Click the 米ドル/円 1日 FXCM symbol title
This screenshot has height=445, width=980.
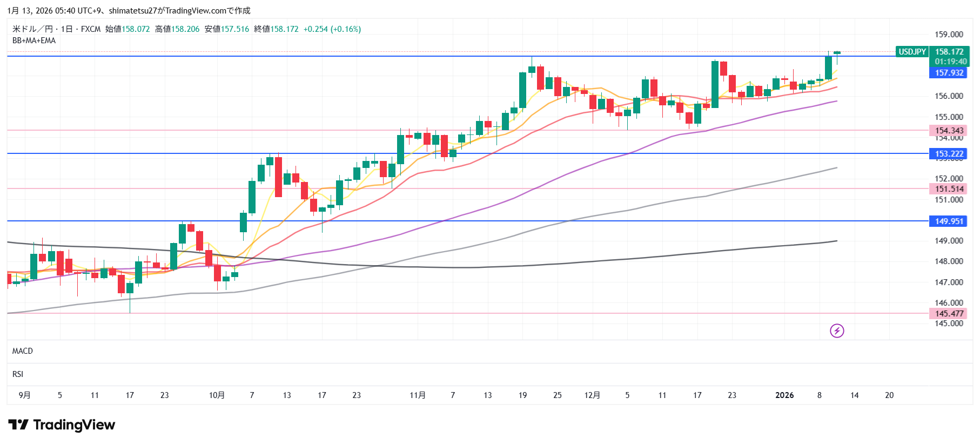pos(56,29)
